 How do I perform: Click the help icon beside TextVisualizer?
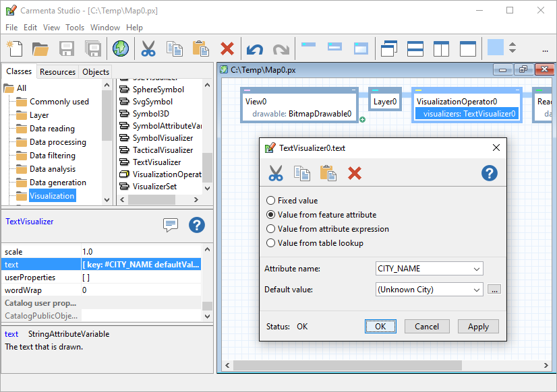click(196, 225)
